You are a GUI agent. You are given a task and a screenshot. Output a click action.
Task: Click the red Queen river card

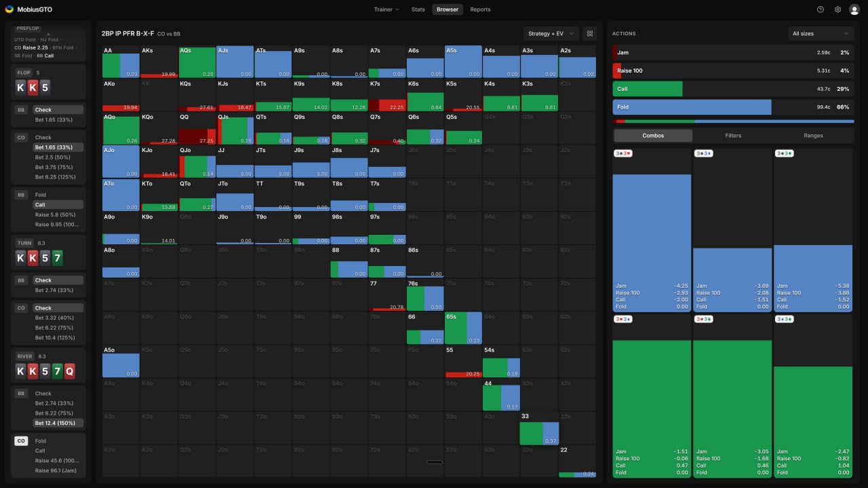69,371
